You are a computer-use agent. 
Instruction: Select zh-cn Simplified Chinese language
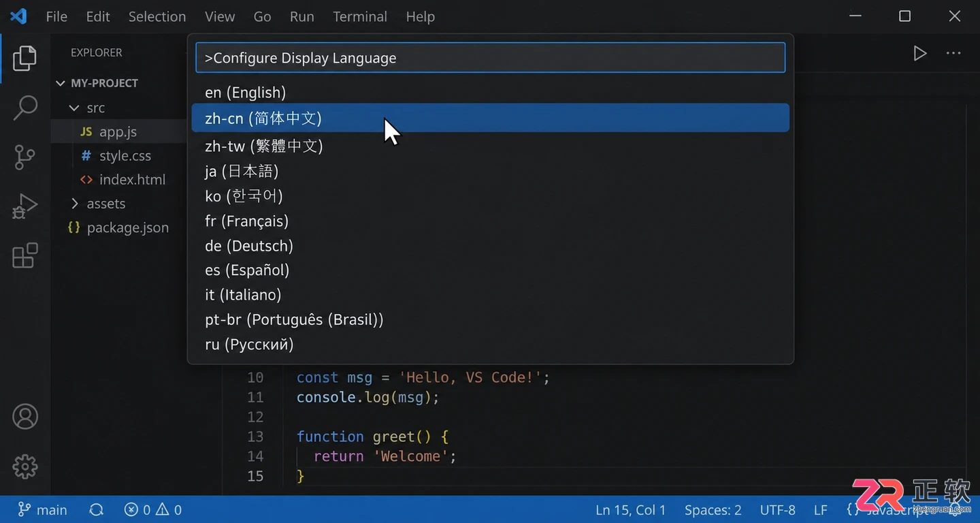491,118
